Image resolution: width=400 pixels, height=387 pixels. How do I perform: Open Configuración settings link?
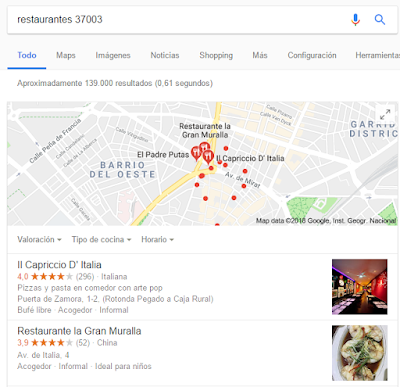312,55
